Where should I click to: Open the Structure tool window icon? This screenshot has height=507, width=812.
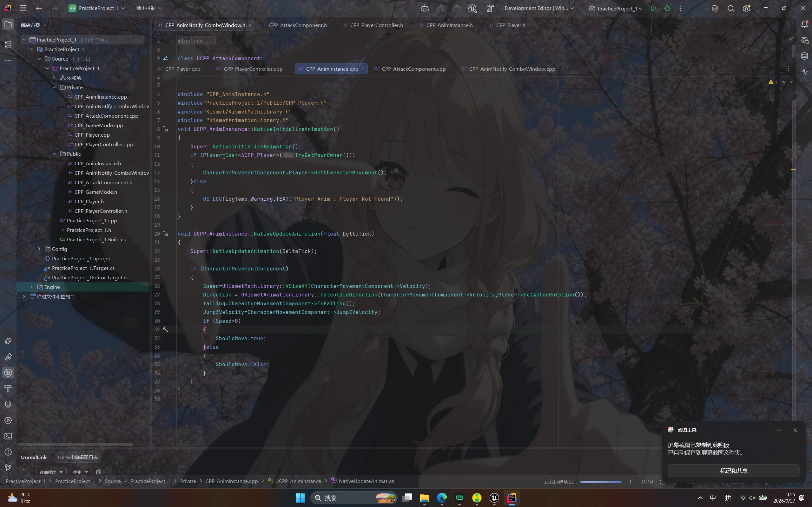pos(8,44)
